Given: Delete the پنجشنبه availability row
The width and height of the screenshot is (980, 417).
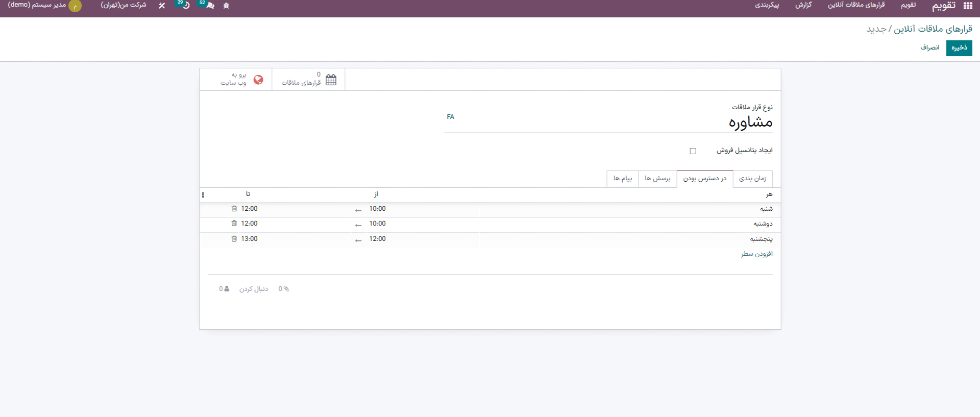Looking at the screenshot, I should coord(234,239).
